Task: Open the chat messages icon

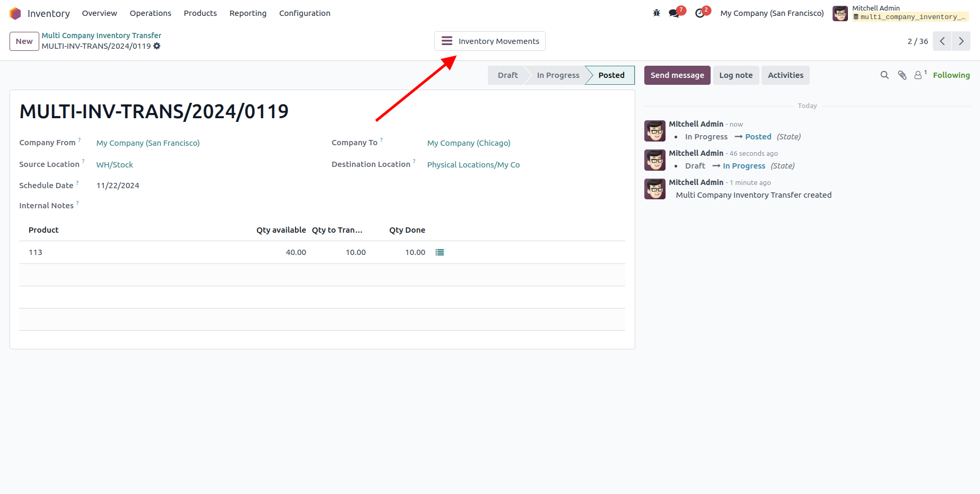Action: coord(674,13)
